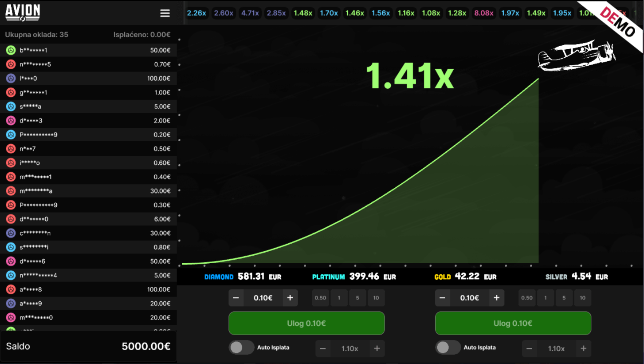
Task: Enable Auto Isplata on left bet panel
Action: click(x=241, y=348)
